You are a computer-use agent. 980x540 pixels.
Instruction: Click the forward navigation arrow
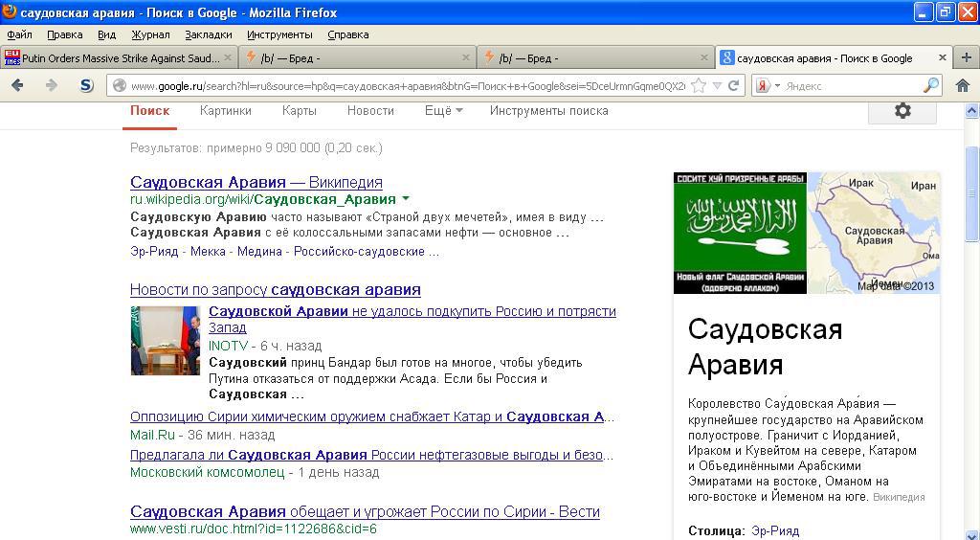(x=52, y=85)
